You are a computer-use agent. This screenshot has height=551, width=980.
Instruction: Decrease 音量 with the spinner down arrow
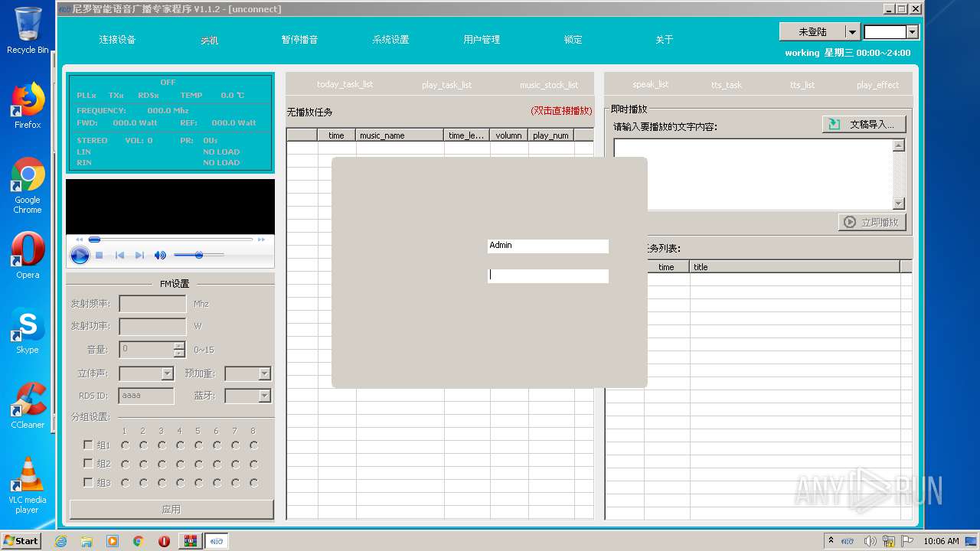(179, 354)
